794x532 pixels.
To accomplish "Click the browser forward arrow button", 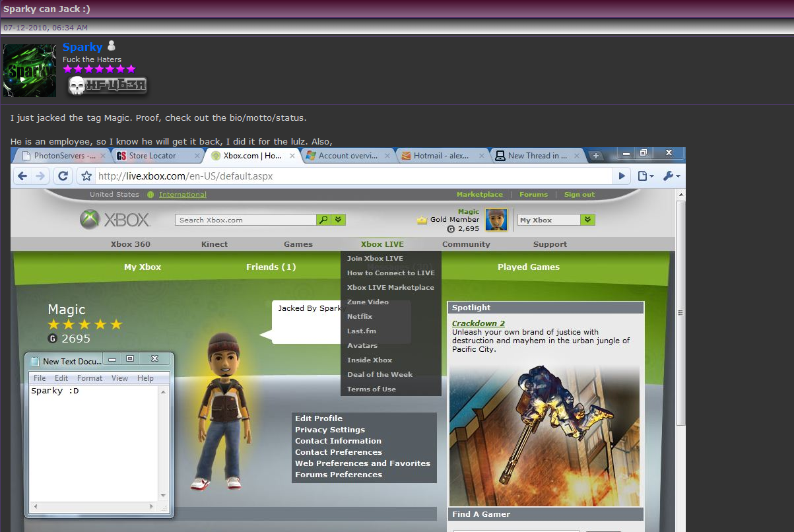I will tap(40, 176).
